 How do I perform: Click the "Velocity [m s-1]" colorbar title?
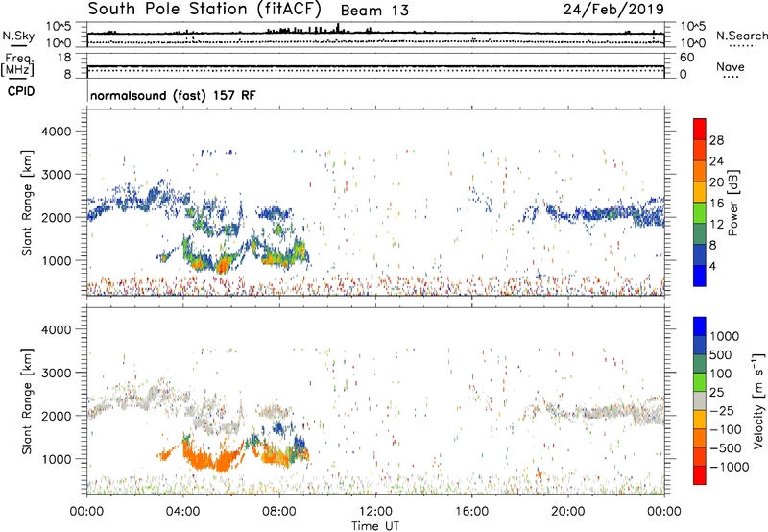tap(758, 401)
